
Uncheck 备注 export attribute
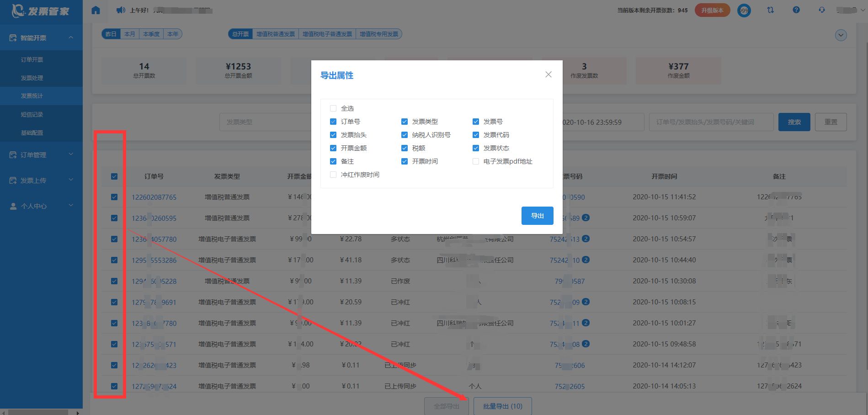tap(333, 161)
